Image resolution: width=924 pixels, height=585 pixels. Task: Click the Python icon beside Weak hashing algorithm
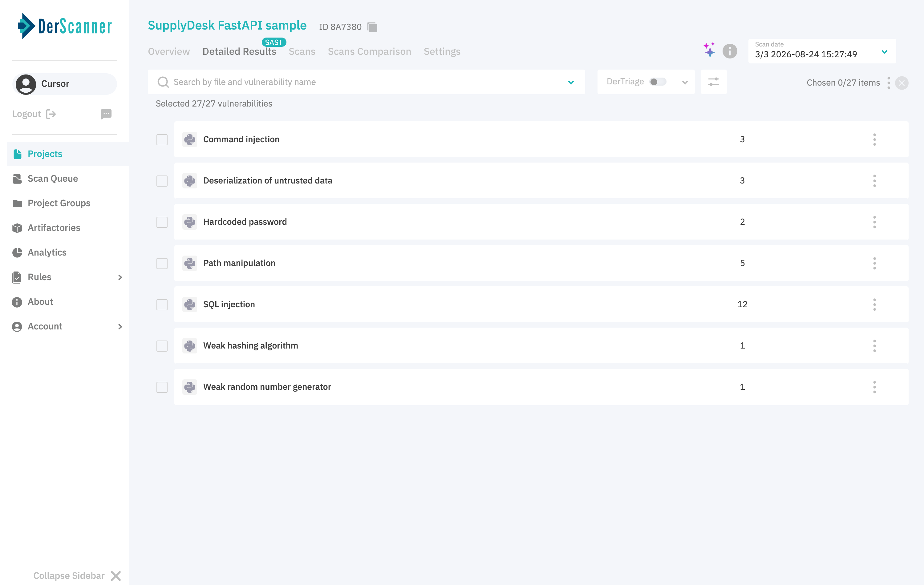pyautogui.click(x=189, y=346)
